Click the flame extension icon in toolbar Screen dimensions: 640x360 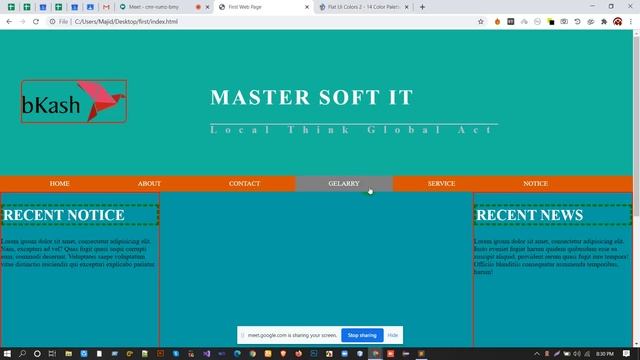pos(497,22)
